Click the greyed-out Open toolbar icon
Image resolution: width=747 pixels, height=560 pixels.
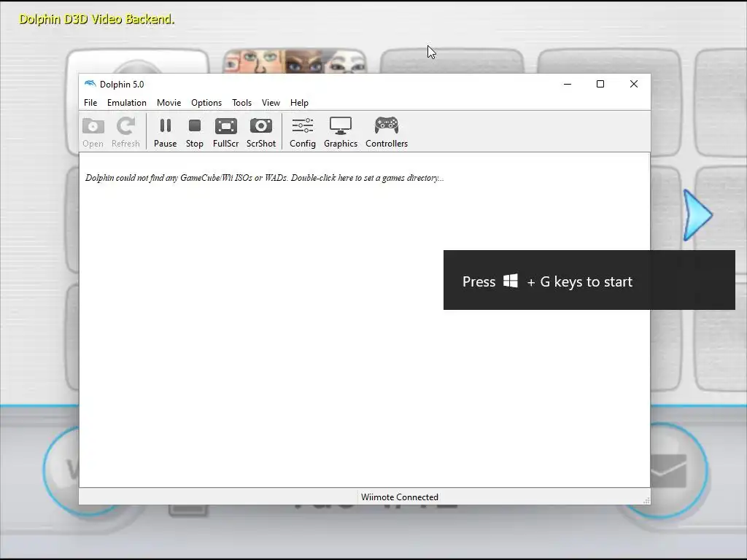pyautogui.click(x=93, y=133)
